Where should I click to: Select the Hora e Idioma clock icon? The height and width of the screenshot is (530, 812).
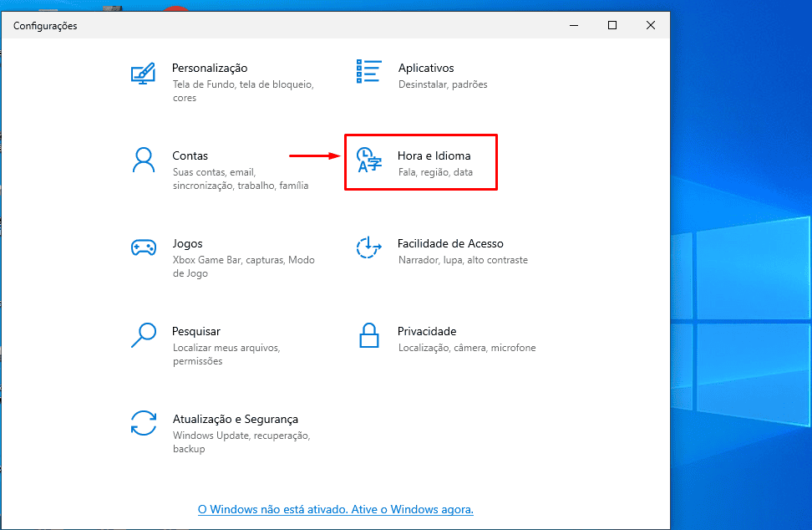coord(368,160)
